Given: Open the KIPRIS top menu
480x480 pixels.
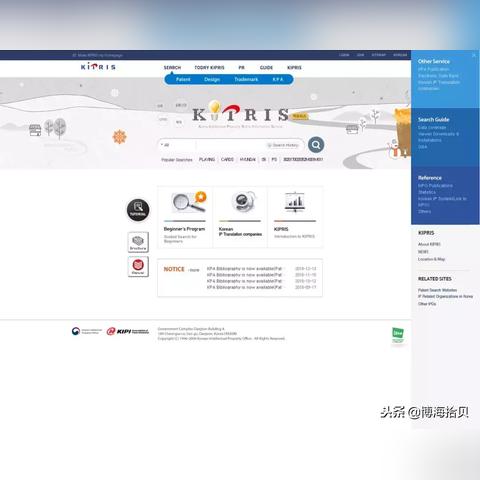Looking at the screenshot, I should 294,68.
